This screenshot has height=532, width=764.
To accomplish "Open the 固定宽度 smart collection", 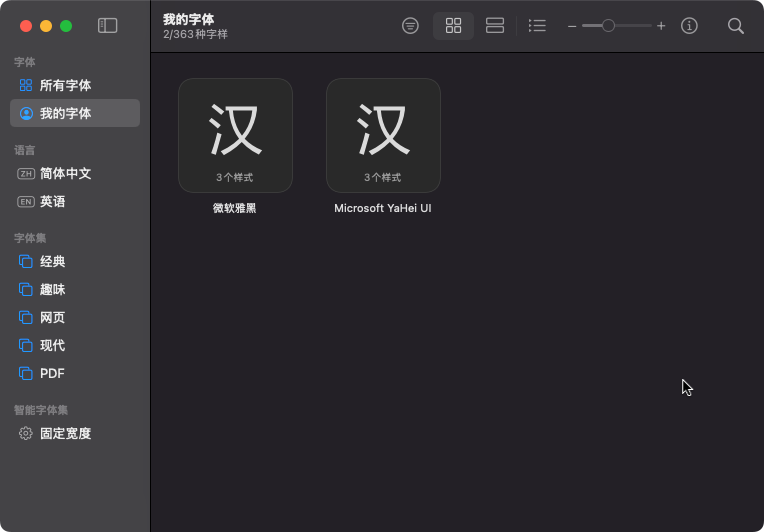I will (x=75, y=434).
